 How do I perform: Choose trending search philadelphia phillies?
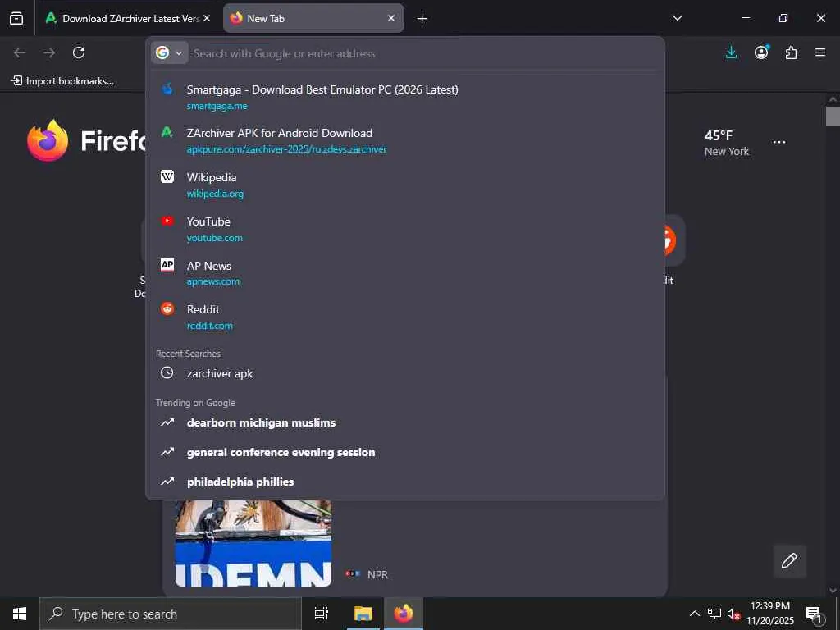405,482
